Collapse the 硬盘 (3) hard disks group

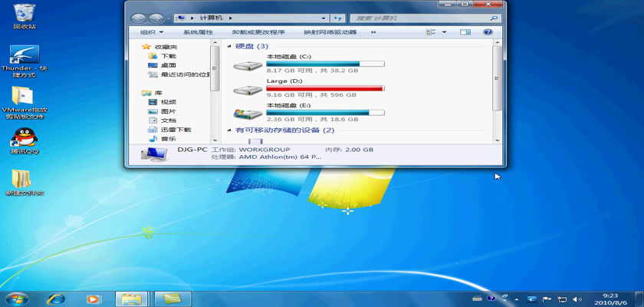(229, 46)
